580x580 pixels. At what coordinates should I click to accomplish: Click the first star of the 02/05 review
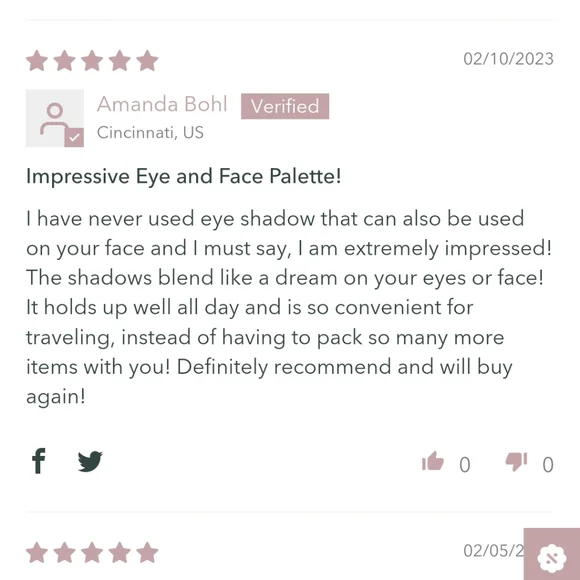tap(37, 552)
